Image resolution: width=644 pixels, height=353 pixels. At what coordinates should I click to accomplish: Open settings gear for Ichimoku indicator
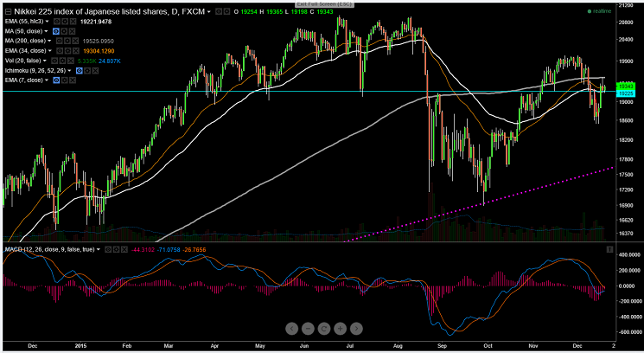(87, 71)
